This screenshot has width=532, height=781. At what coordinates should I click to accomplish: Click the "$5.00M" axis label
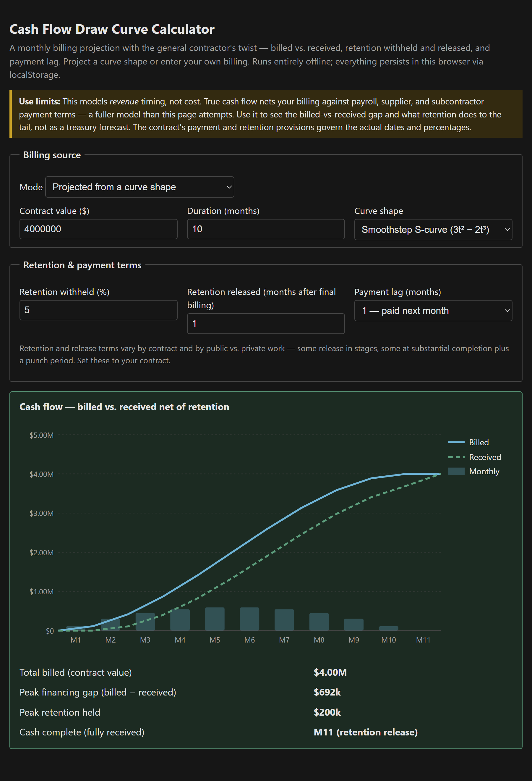pyautogui.click(x=41, y=435)
